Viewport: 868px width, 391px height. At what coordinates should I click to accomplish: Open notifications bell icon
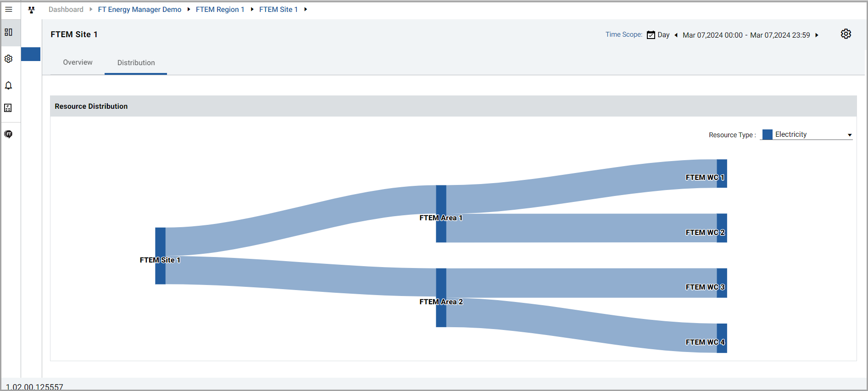pyautogui.click(x=8, y=85)
